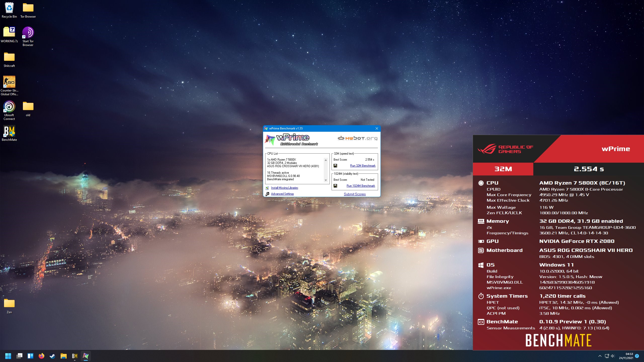The height and width of the screenshot is (362, 644).
Task: Run the 32M Benchmark
Action: click(x=363, y=166)
